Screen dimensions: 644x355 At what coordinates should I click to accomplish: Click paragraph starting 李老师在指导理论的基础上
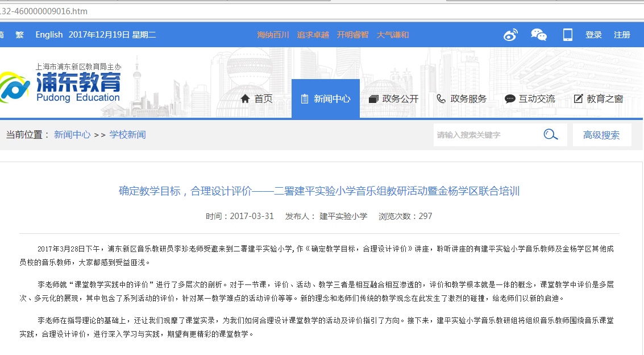click(x=317, y=327)
